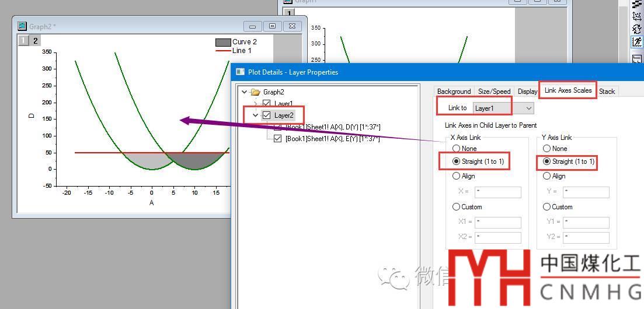This screenshot has height=309, width=644.
Task: Switch to the Background tab
Action: click(454, 92)
